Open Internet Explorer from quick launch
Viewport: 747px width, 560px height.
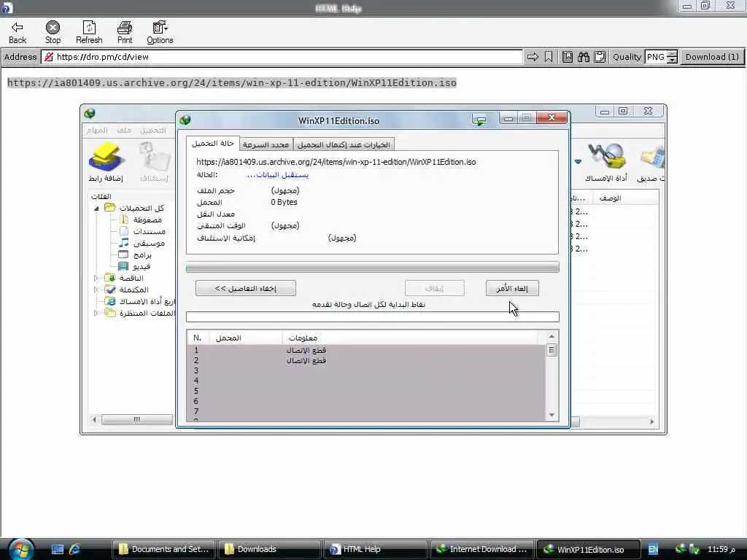(74, 549)
